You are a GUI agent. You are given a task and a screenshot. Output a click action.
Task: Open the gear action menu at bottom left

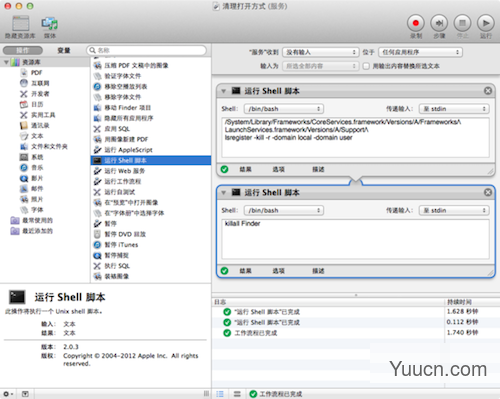[x=8, y=394]
